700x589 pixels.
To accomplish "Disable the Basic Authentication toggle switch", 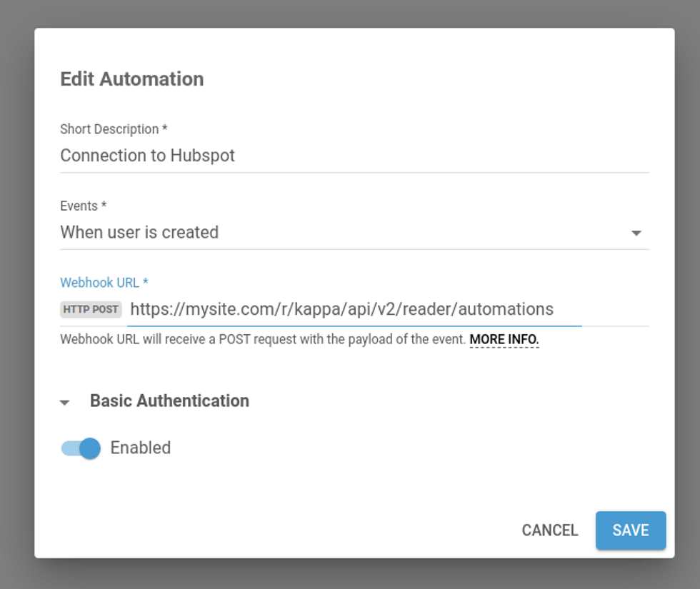I will [x=89, y=448].
